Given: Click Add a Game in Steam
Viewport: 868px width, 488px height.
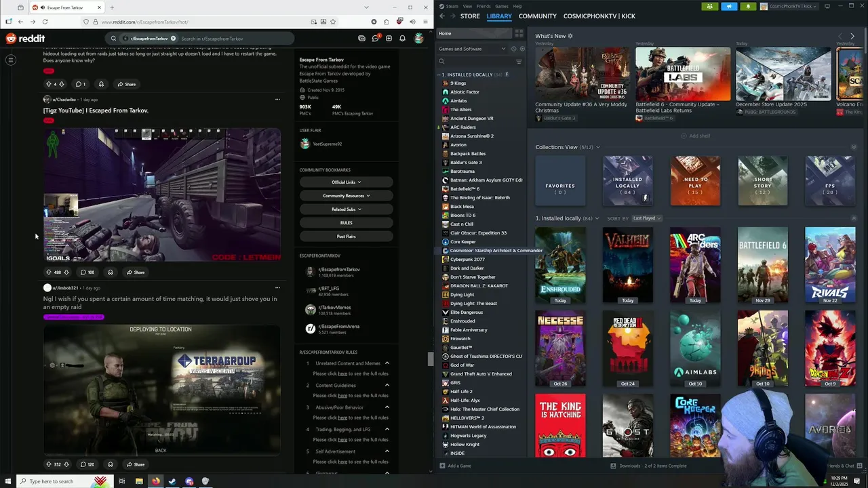Looking at the screenshot, I should pyautogui.click(x=455, y=466).
